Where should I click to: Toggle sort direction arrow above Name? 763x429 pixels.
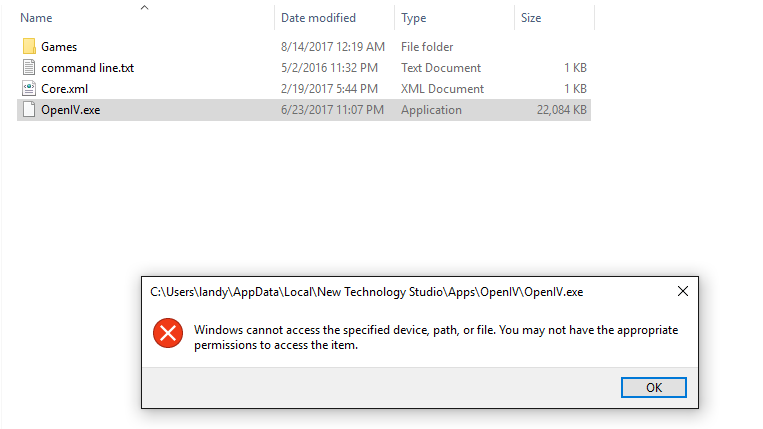pos(144,7)
